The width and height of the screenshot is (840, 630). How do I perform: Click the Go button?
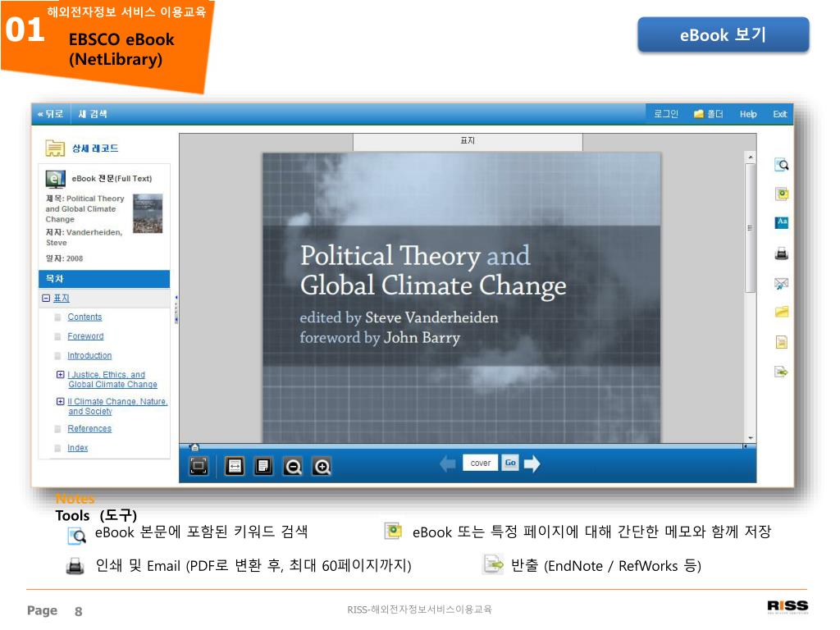tap(510, 463)
